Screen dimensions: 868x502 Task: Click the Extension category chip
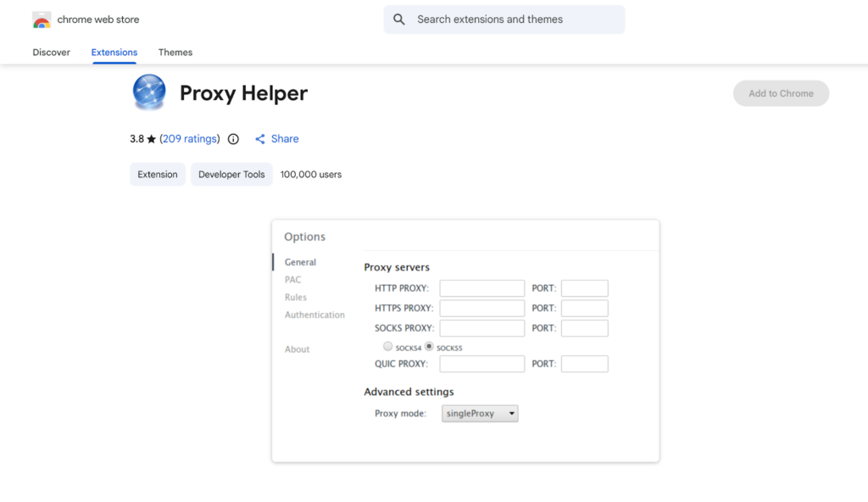pyautogui.click(x=158, y=175)
